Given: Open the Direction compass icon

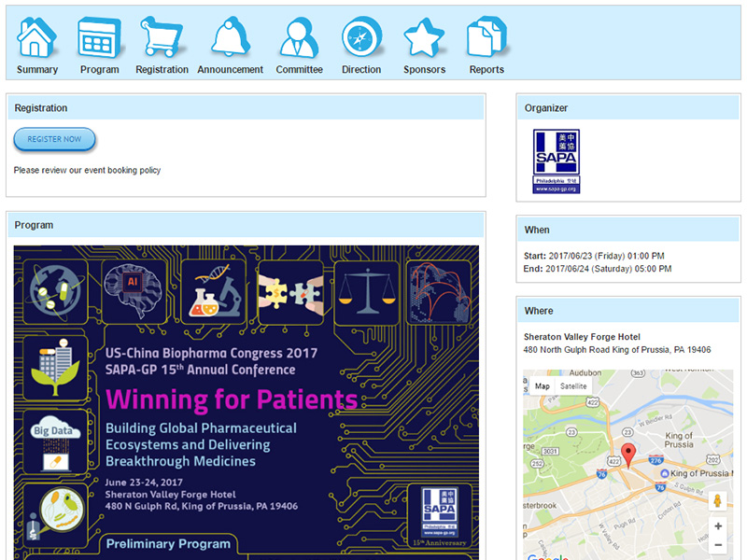Looking at the screenshot, I should point(361,38).
